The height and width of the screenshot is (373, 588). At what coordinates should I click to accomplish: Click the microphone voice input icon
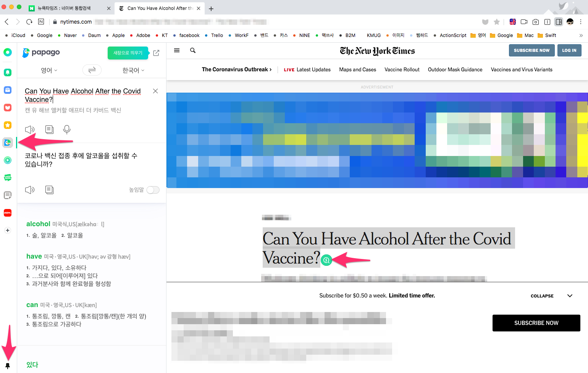coord(67,130)
